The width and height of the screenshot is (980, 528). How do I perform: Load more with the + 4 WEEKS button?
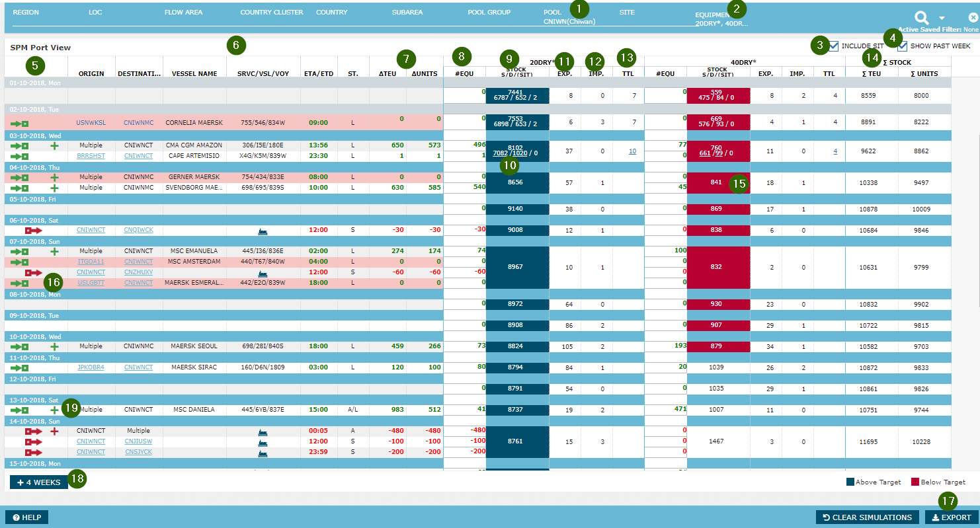(x=38, y=482)
